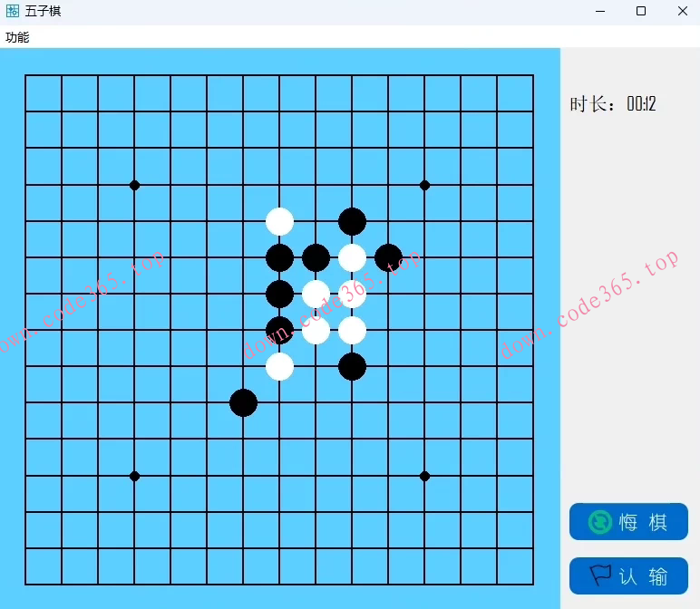The image size is (700, 609).
Task: Place a stone on upper-right star point
Action: 424,185
